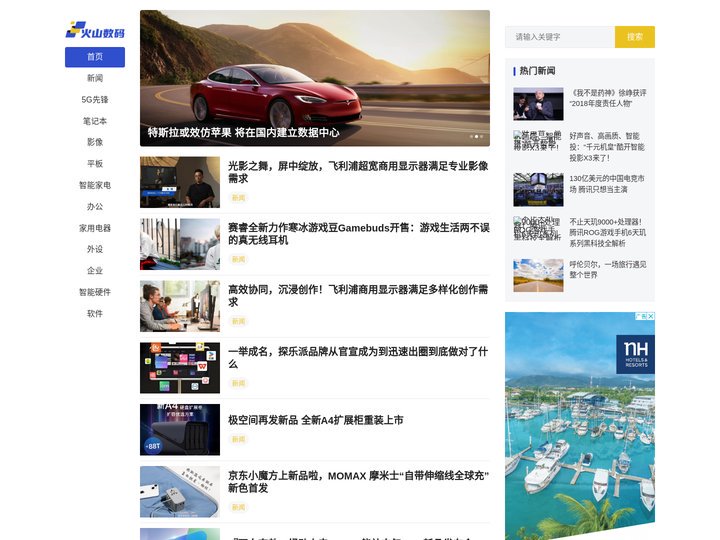This screenshot has width=720, height=540.
Task: Open the 办公 category
Action: coord(95,207)
